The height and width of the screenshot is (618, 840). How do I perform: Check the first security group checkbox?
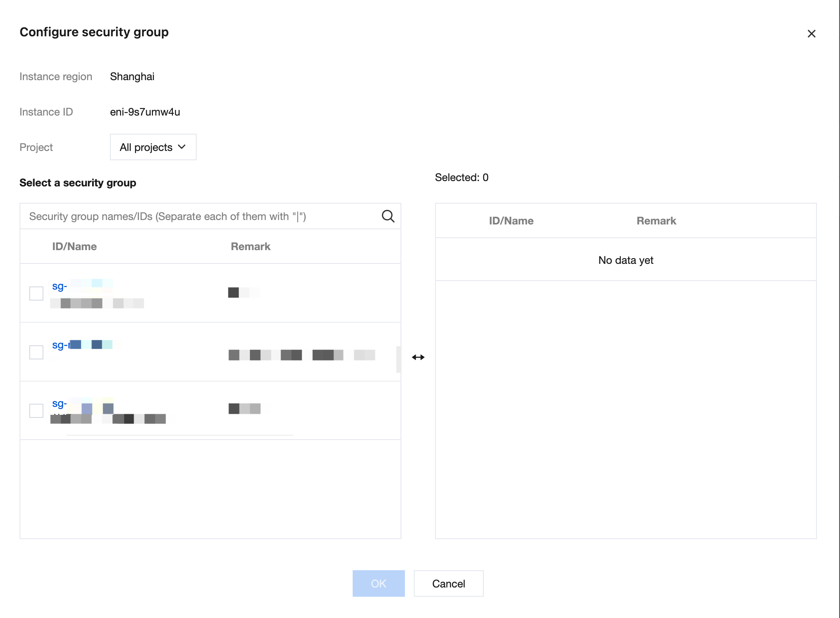(36, 293)
